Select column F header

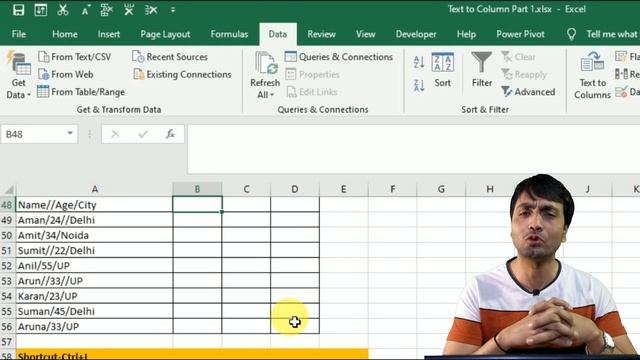(392, 189)
